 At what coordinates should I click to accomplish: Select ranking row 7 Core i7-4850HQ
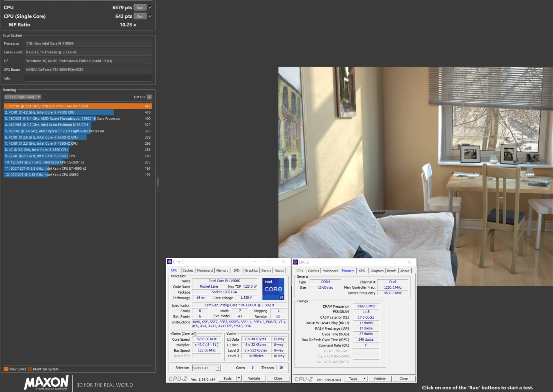[78, 143]
